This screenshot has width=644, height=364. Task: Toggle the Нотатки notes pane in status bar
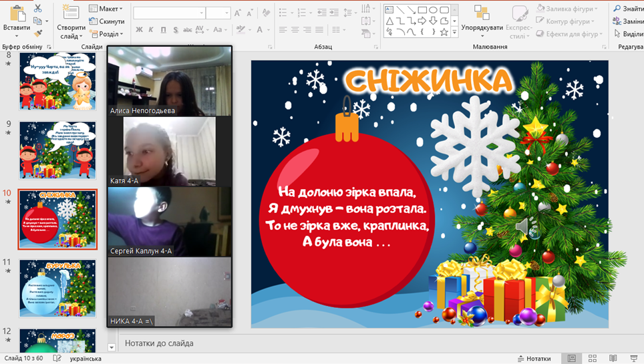pyautogui.click(x=534, y=358)
